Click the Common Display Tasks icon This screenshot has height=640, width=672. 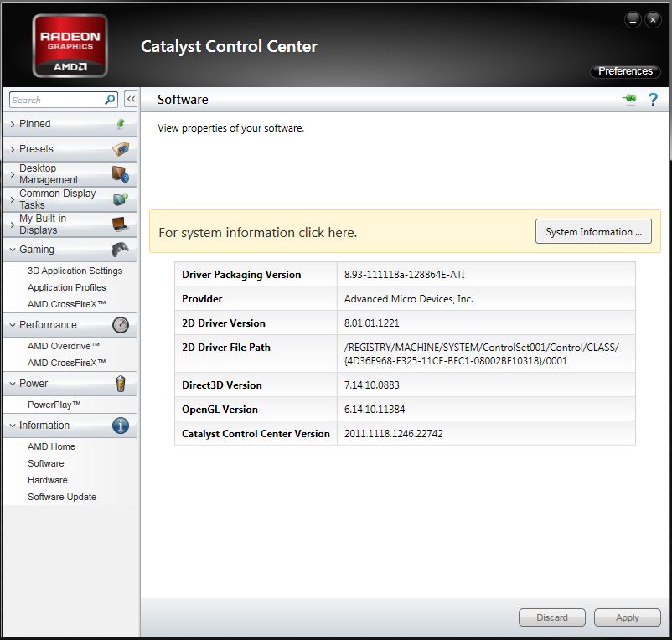tap(121, 199)
